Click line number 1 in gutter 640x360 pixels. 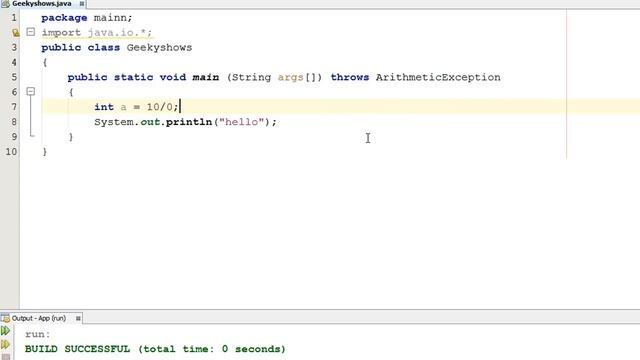[14, 18]
